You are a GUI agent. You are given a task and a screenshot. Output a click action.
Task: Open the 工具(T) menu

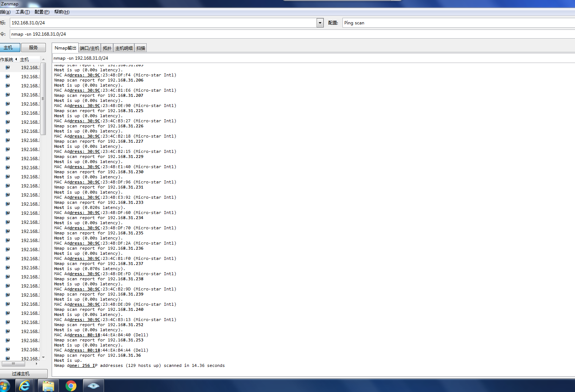23,12
